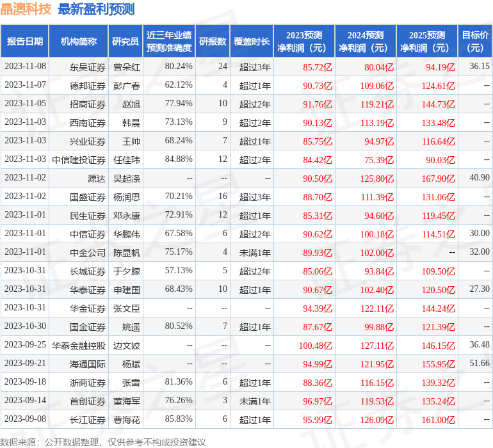Click 2024 profit forecast 75.39亿
Image resolution: width=493 pixels, height=448 pixels.
(x=379, y=160)
